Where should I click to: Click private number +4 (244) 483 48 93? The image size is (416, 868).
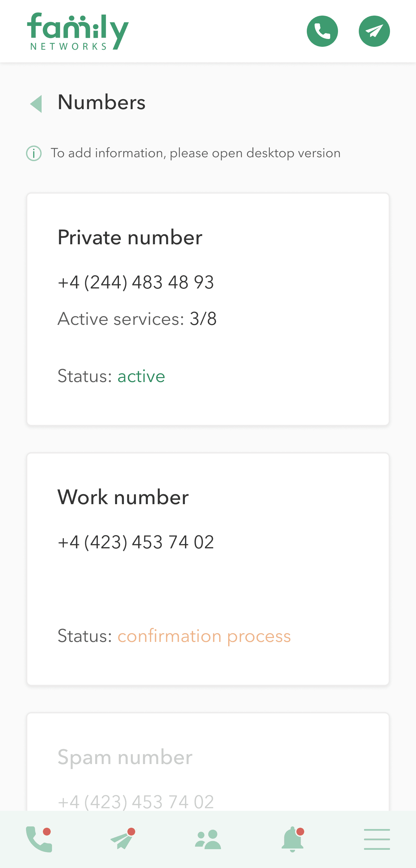point(136,282)
